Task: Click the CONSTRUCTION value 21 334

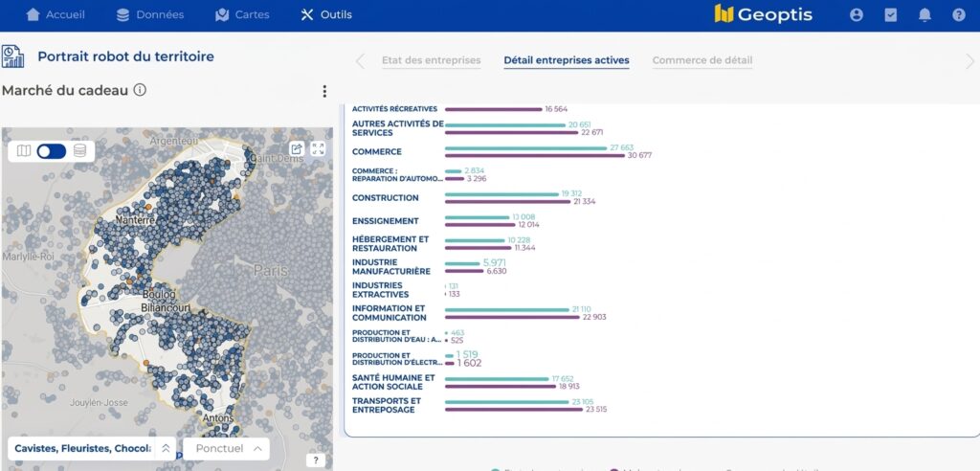Action: point(585,201)
